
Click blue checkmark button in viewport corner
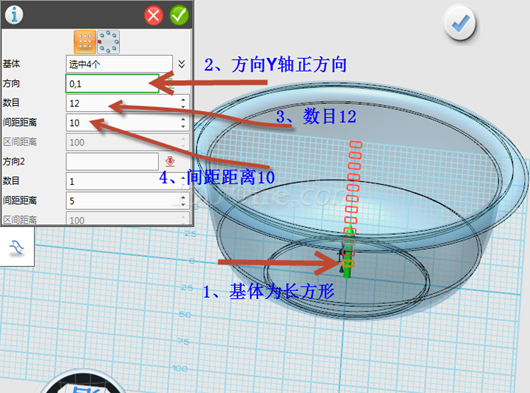460,23
